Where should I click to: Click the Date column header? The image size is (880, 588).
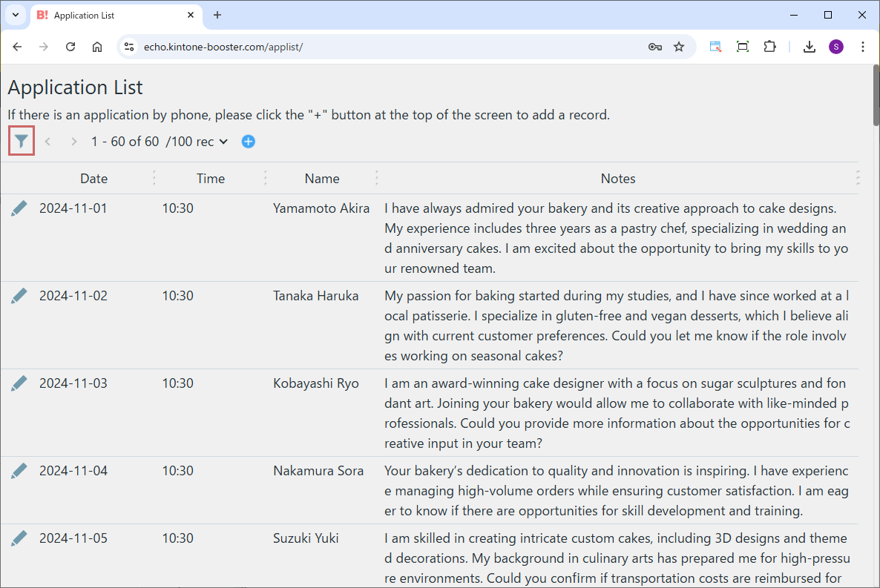point(93,178)
